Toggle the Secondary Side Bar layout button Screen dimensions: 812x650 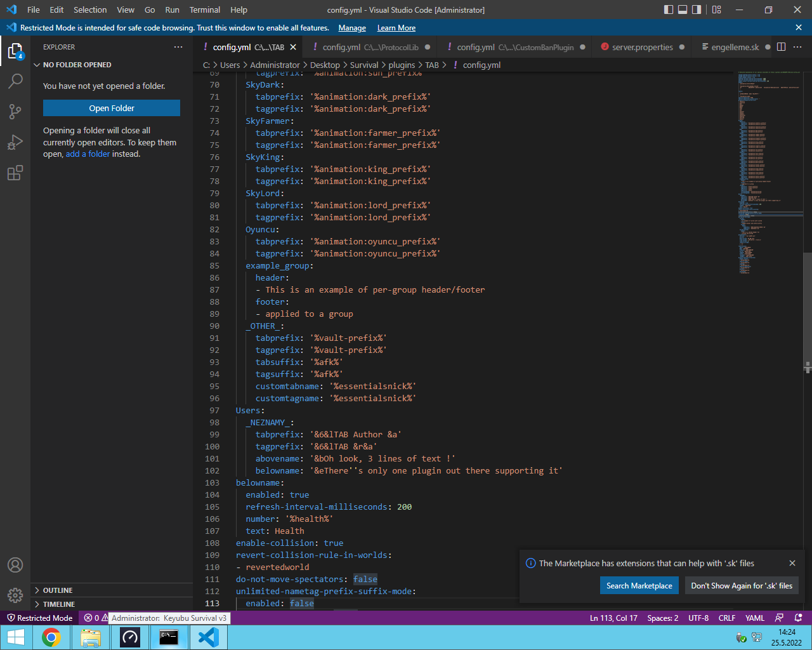pyautogui.click(x=697, y=10)
